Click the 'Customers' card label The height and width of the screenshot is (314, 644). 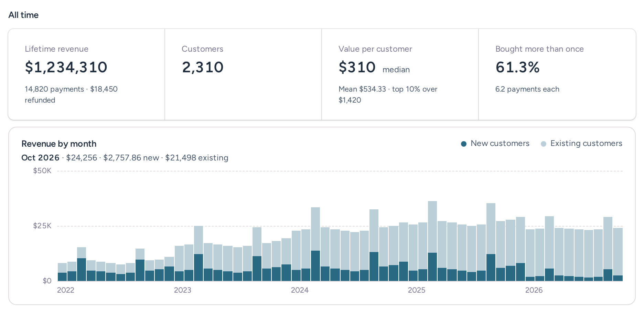[x=202, y=49]
